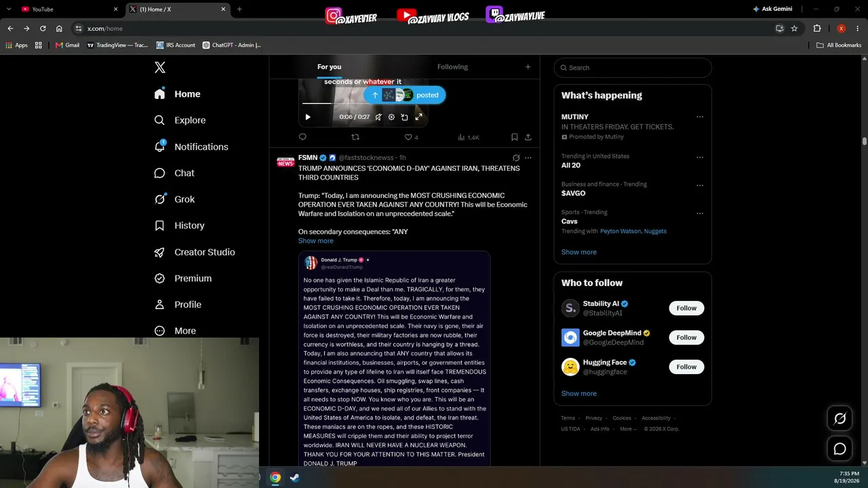Click the Grok icon on FSMN post

click(516, 158)
